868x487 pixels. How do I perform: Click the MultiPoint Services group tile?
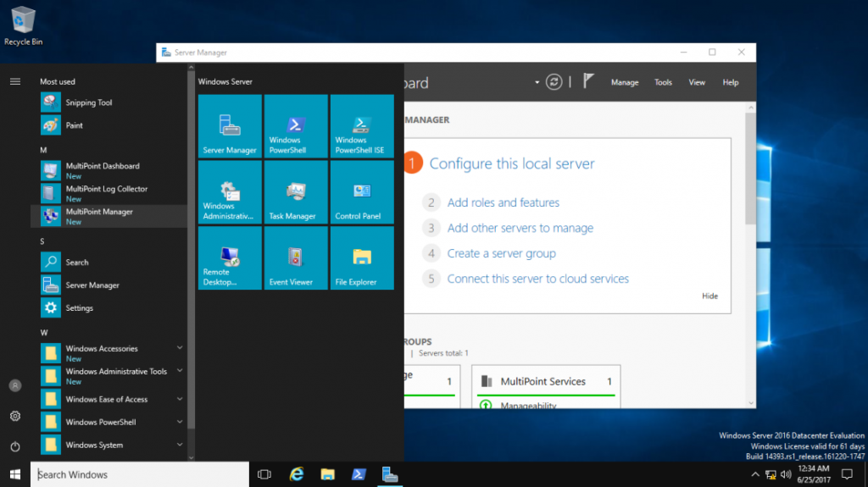[546, 387]
